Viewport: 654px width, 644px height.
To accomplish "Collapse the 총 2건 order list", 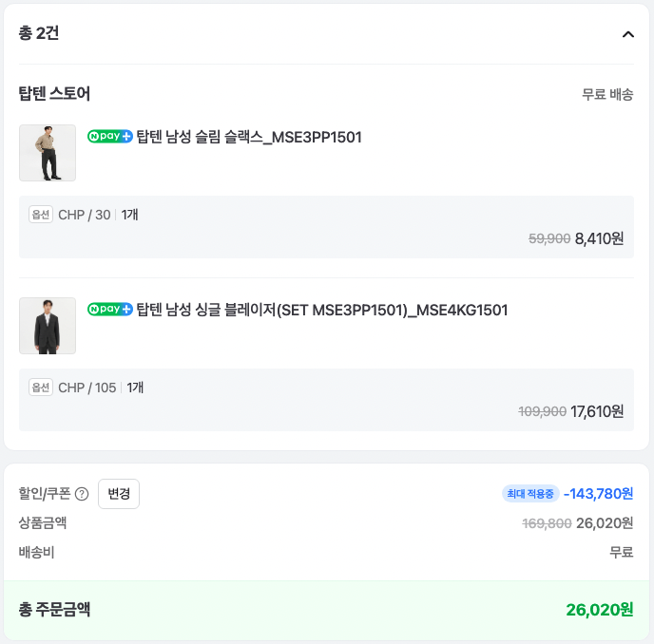I will (627, 34).
